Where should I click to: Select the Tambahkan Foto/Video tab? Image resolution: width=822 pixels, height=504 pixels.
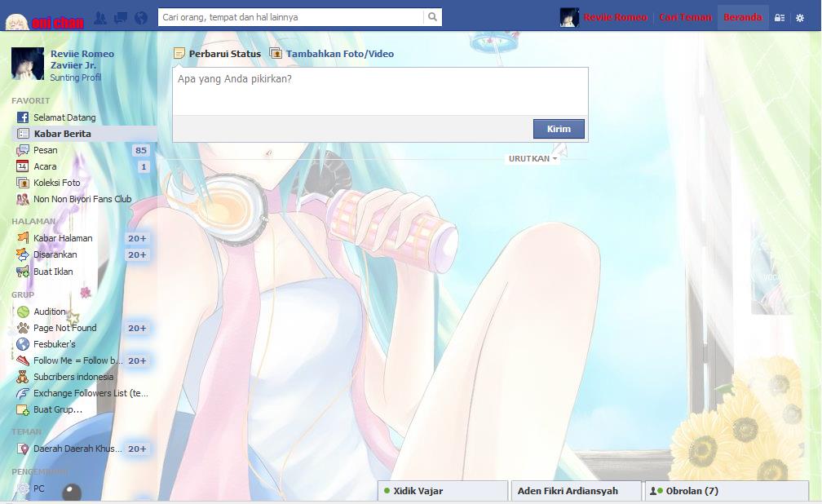coord(340,54)
